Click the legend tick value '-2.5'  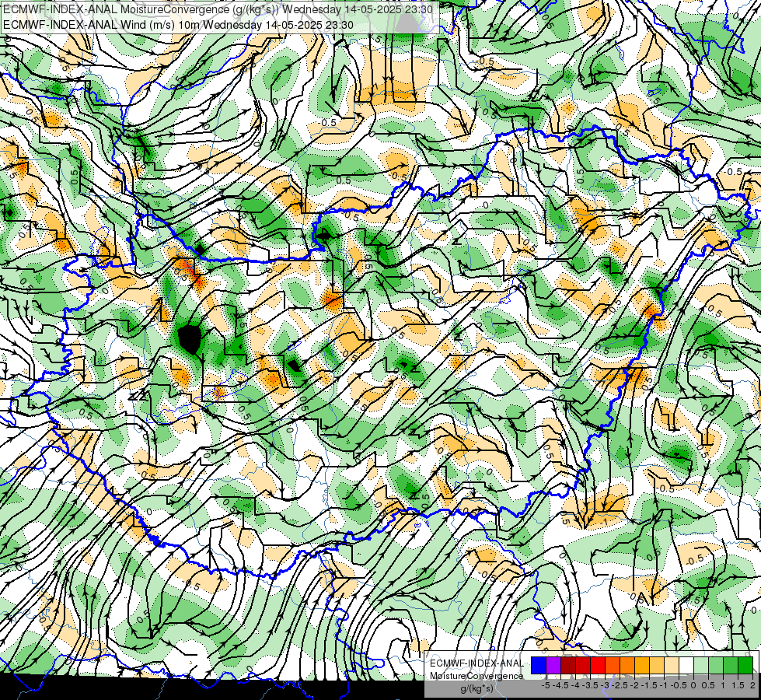(620, 685)
